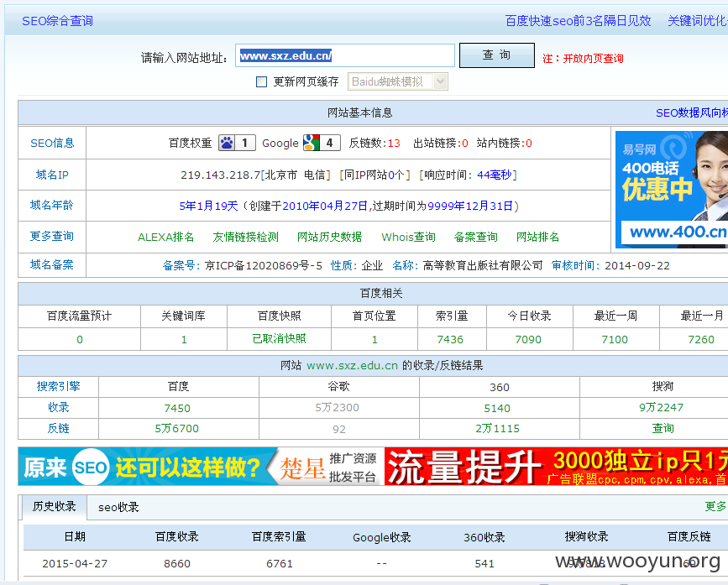Focus the website address input field
The height and width of the screenshot is (585, 728).
tap(345, 55)
